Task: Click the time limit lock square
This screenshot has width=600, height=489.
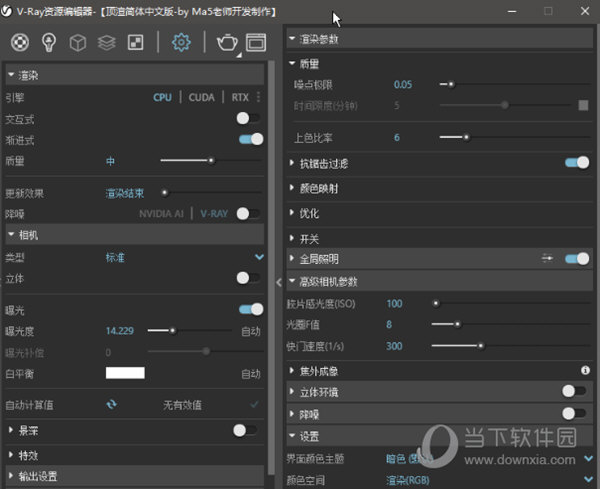Action: [583, 105]
